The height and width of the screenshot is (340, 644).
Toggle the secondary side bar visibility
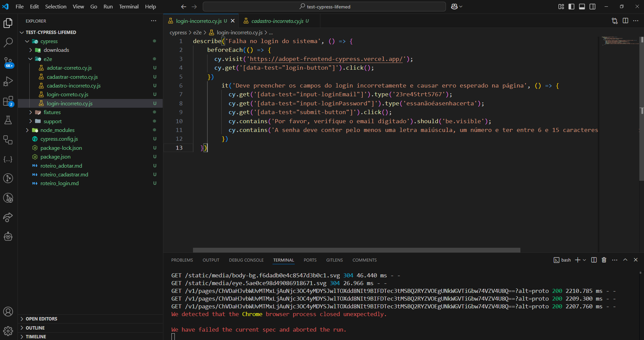point(592,7)
